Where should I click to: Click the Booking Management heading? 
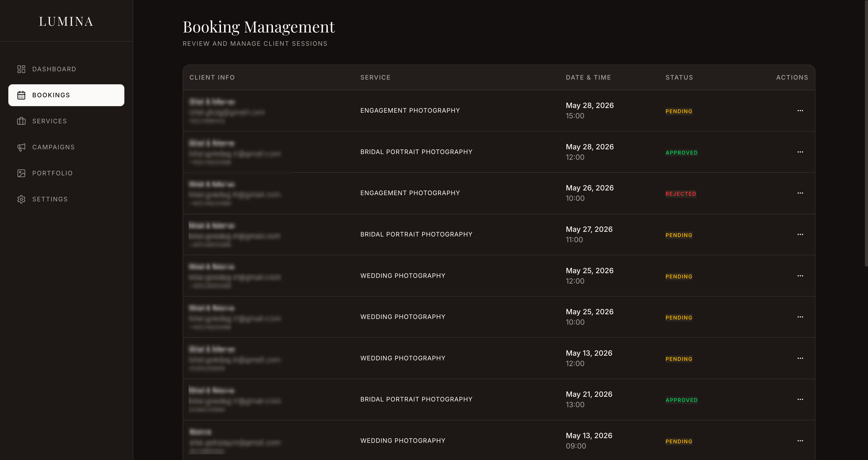[x=259, y=27]
